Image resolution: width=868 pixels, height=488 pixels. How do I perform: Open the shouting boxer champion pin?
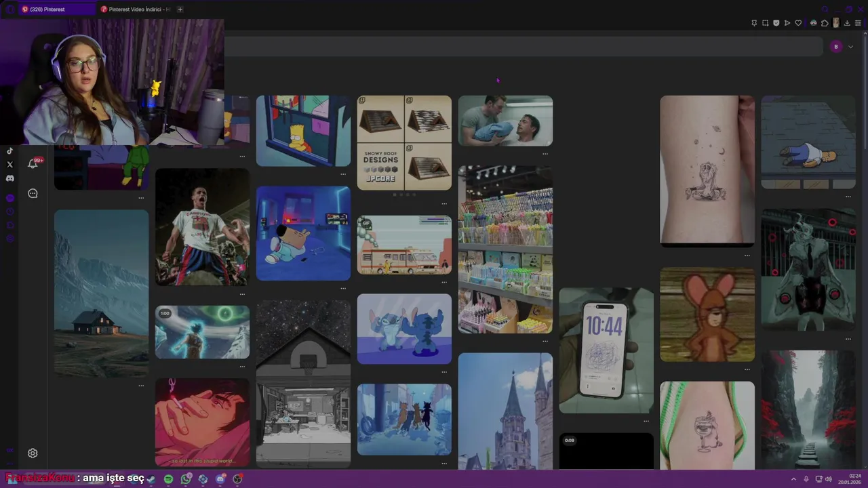[202, 227]
